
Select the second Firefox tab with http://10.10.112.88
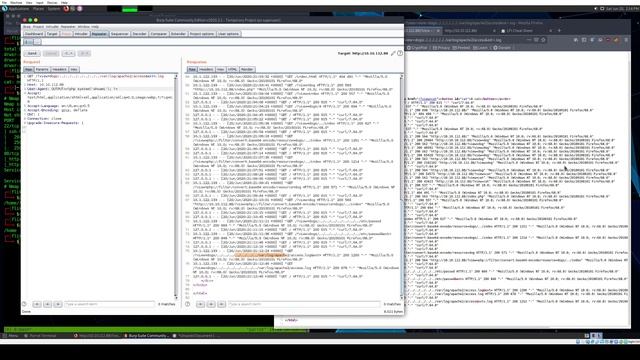pos(469,31)
